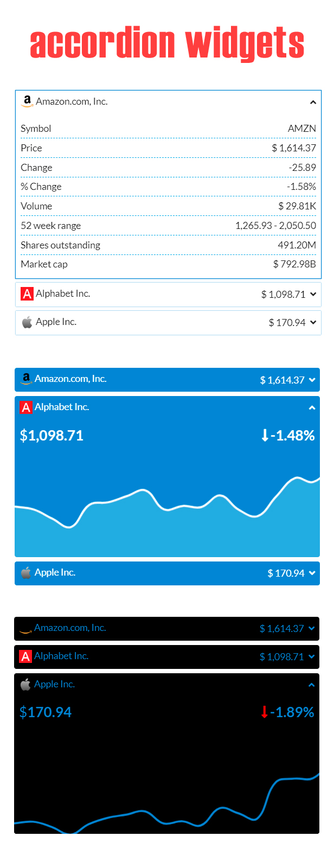Expand the Apple row in the blue widget
The width and height of the screenshot is (334, 868).
(312, 573)
